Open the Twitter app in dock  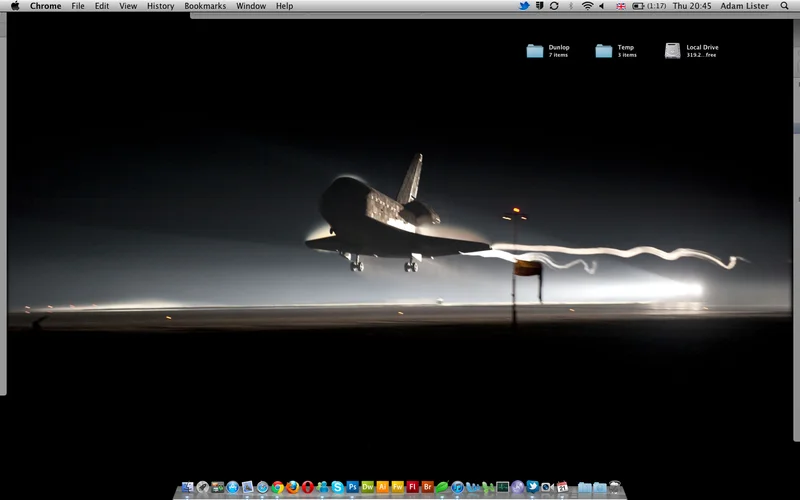[x=533, y=487]
